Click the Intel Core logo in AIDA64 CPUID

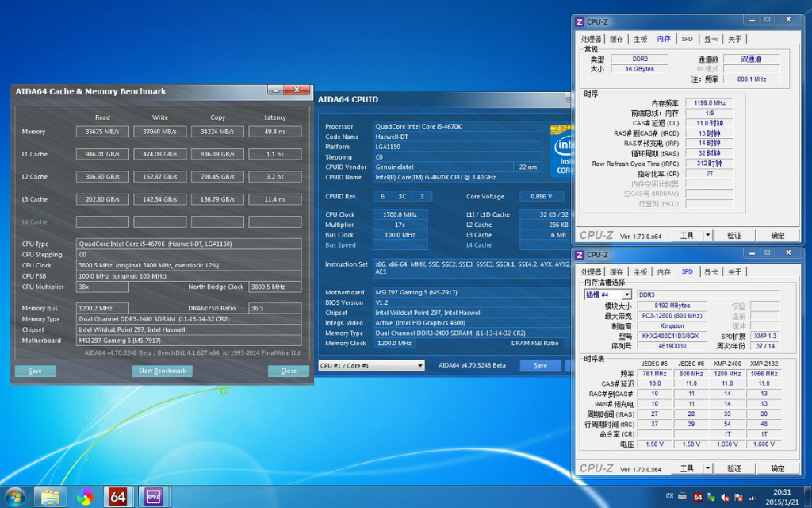pyautogui.click(x=561, y=150)
